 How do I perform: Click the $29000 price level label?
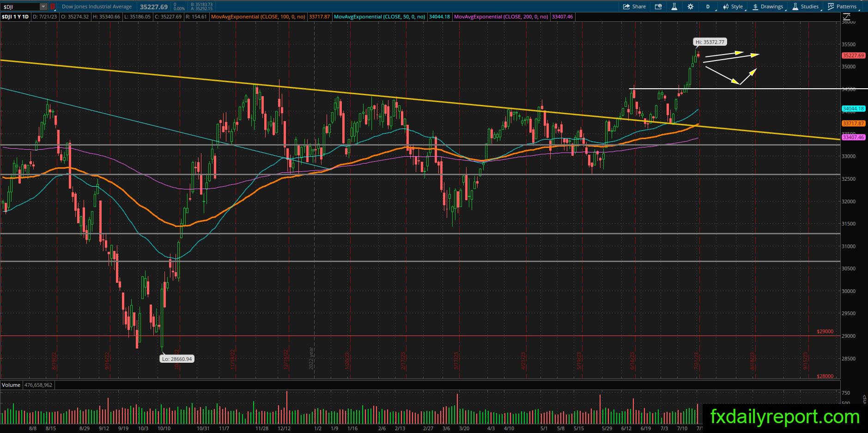[825, 331]
